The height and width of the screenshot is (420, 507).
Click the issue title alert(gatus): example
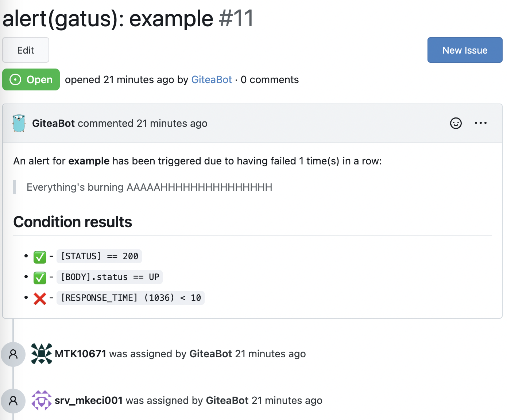point(108,18)
